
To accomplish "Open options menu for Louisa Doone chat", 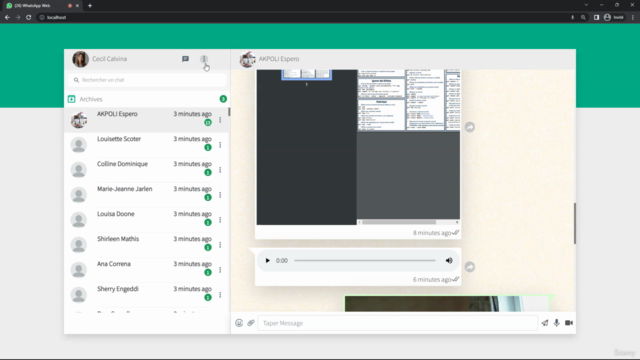I will (220, 220).
